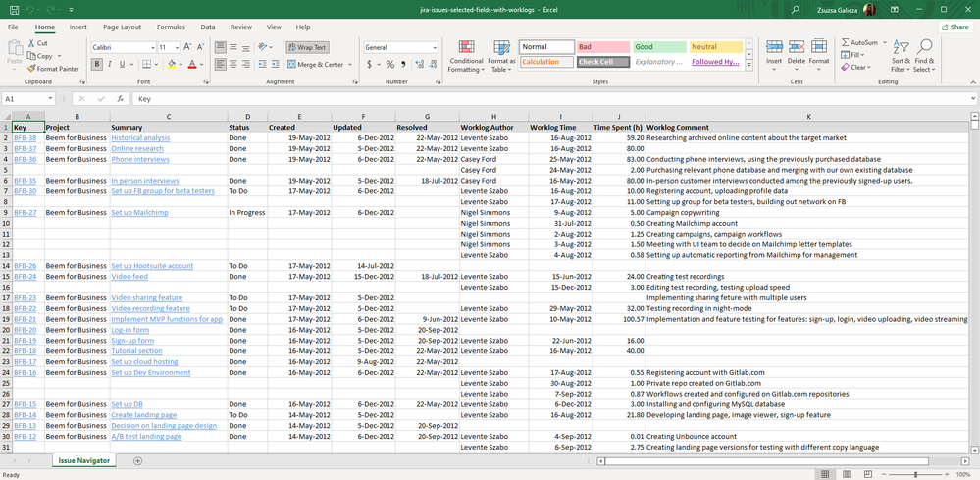This screenshot has width=980, height=480.
Task: Click the Percent Style icon
Action: 389,65
